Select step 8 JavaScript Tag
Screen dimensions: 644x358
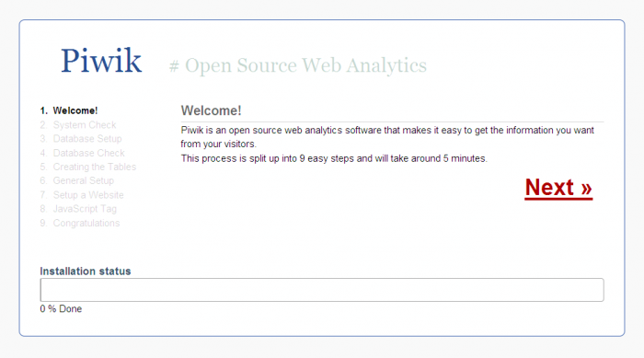(78, 209)
